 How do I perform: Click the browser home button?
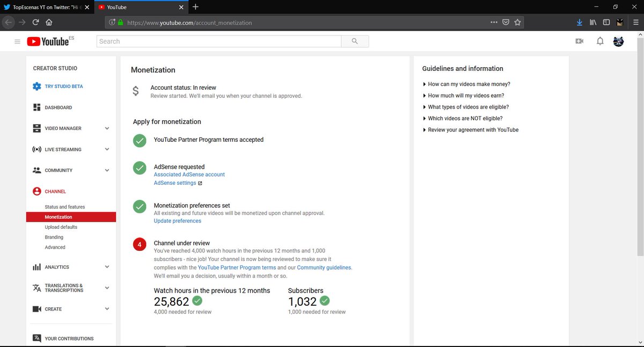(49, 23)
